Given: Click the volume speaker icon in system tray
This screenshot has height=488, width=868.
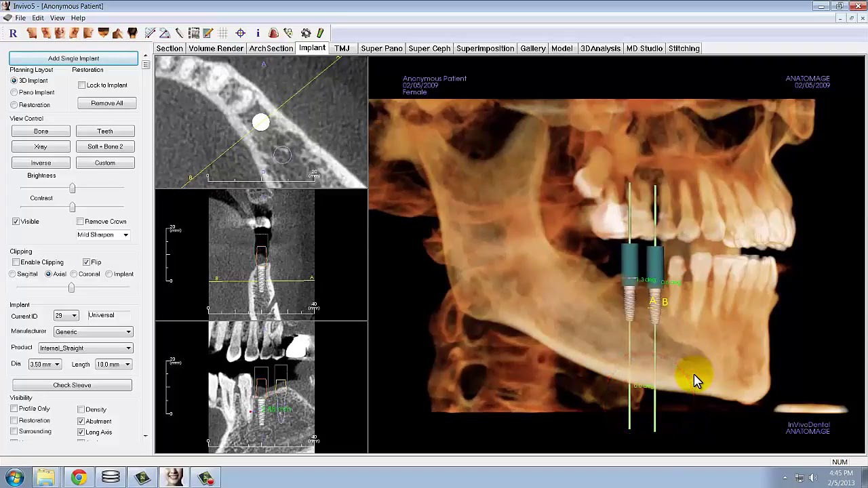Looking at the screenshot, I should [813, 478].
